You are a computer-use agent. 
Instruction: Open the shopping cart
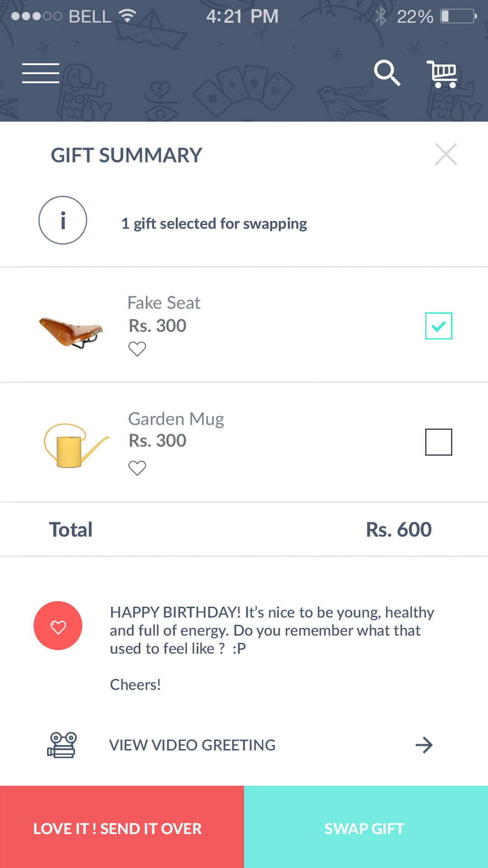coord(442,74)
